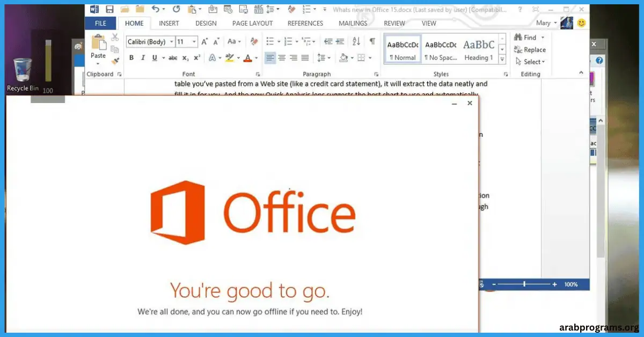This screenshot has width=644, height=337.
Task: Copy selection using the Copy icon
Action: (x=115, y=49)
